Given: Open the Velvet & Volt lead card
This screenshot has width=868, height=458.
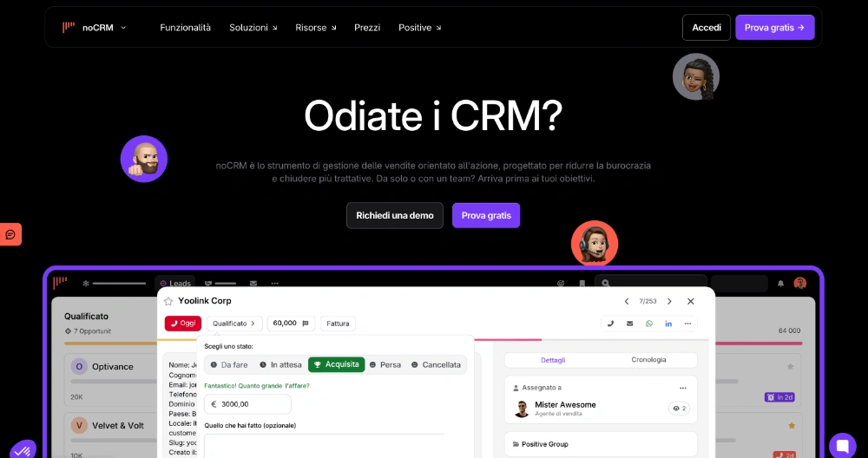Looking at the screenshot, I should tap(112, 435).
